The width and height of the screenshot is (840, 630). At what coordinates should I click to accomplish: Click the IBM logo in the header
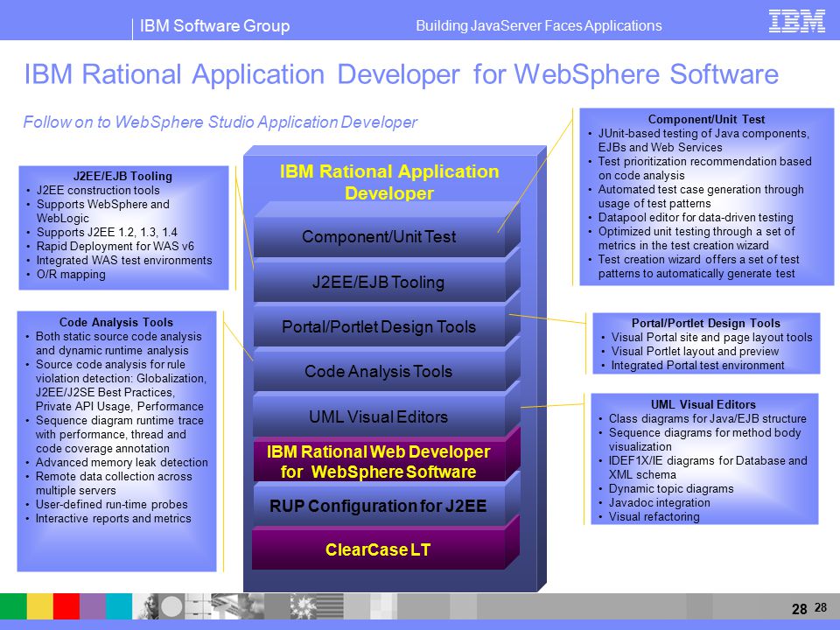pos(796,21)
